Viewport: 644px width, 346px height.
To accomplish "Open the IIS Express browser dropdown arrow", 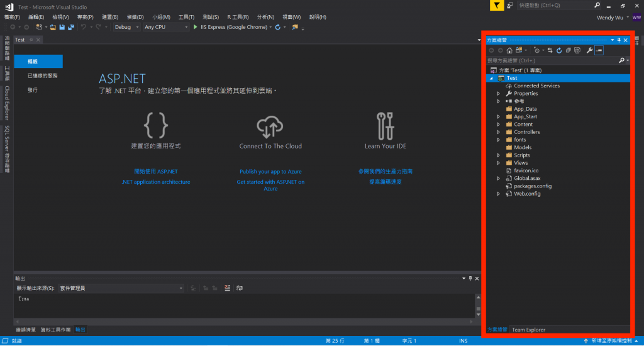I will click(270, 27).
